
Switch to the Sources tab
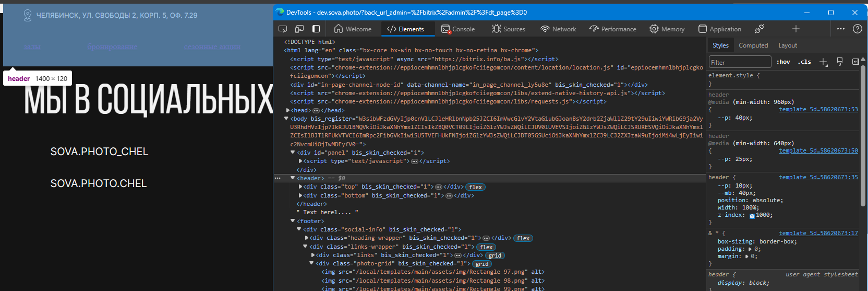pyautogui.click(x=509, y=29)
